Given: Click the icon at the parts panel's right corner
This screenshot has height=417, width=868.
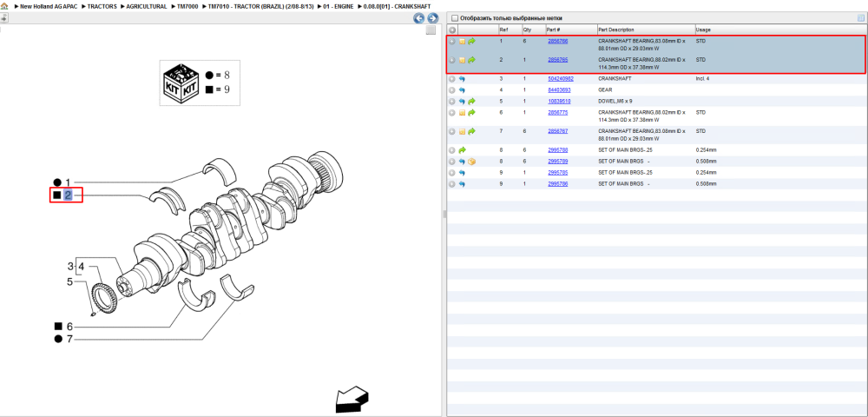Looking at the screenshot, I should [x=861, y=17].
